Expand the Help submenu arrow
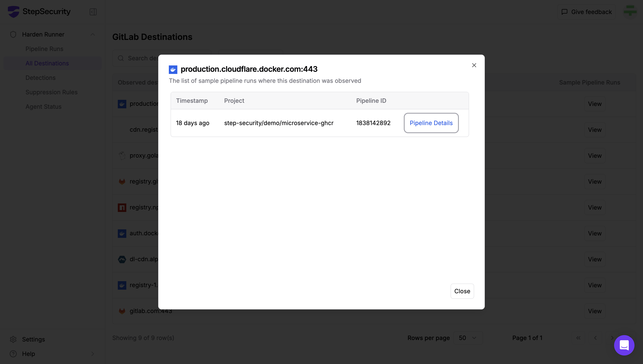 93,354
